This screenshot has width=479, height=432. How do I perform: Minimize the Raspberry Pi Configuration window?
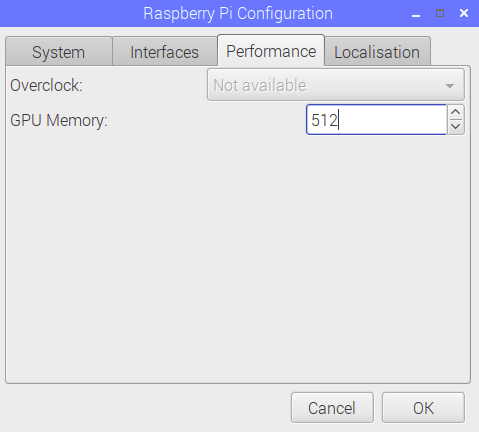[x=416, y=14]
